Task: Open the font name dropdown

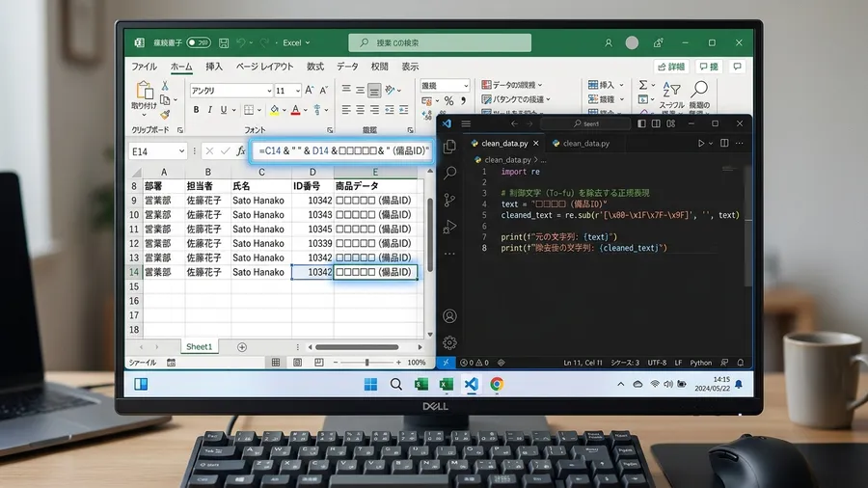Action: click(269, 91)
